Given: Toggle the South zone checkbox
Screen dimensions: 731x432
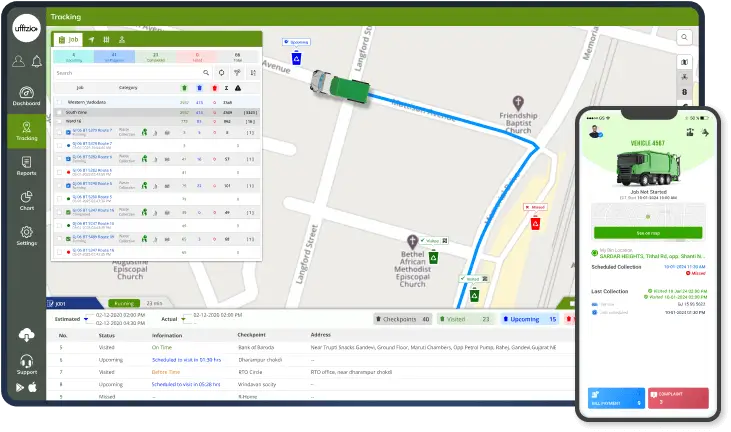Looking at the screenshot, I should click(59, 112).
